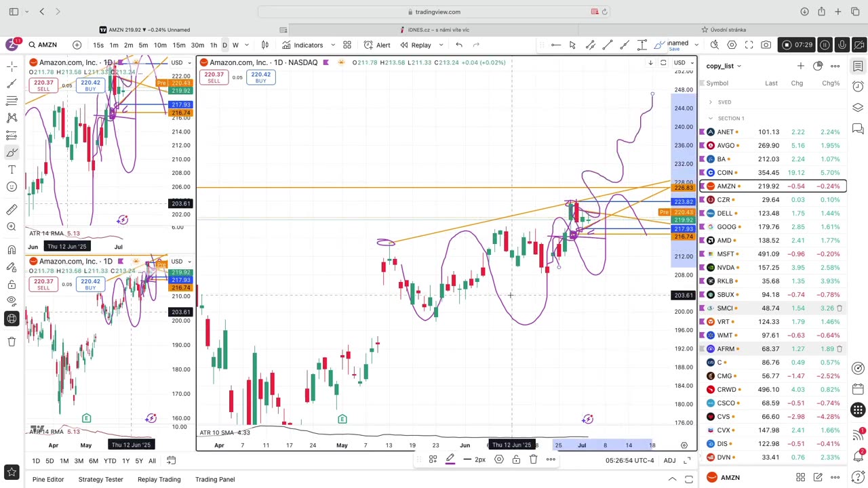This screenshot has width=868, height=488.
Task: Toggle magnet mode in left toolbar
Action: pyautogui.click(x=12, y=249)
